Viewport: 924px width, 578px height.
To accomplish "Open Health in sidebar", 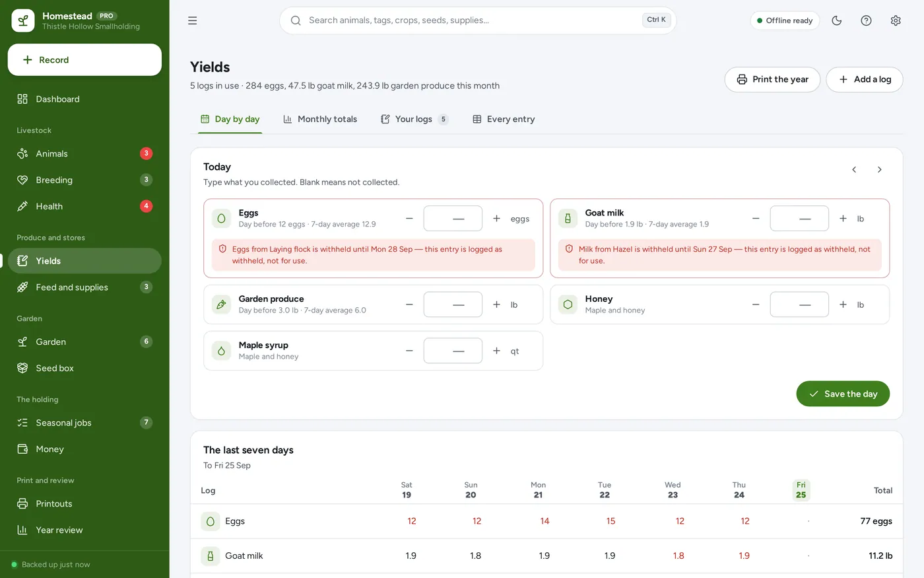I will [x=84, y=206].
